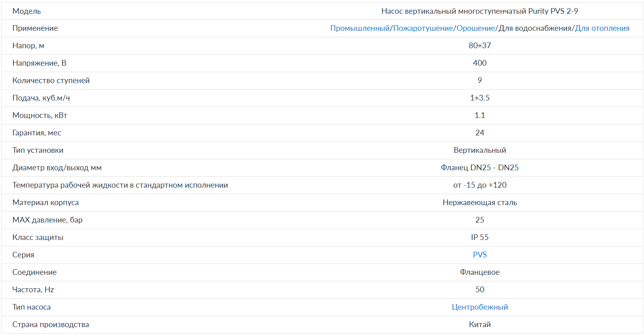Select the model name Purity PVS 2-9 text

tap(553, 11)
